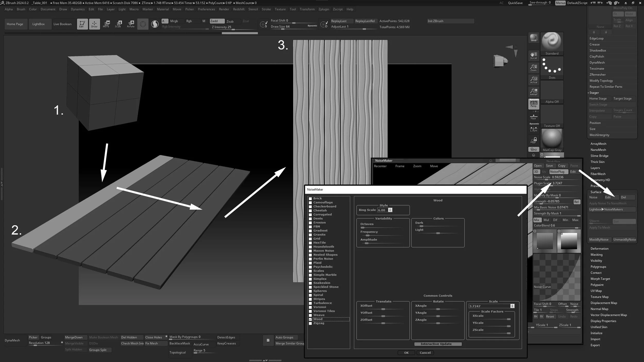
Task: Check the Voronoi noise option
Action: click(310, 307)
